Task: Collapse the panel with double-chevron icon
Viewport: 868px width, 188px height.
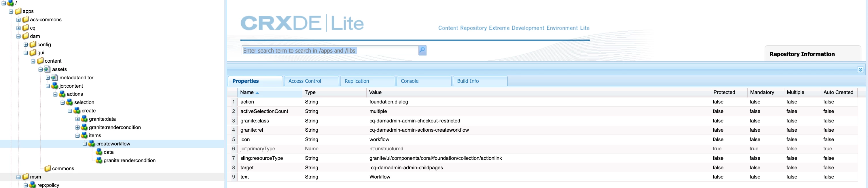Action: (x=860, y=70)
